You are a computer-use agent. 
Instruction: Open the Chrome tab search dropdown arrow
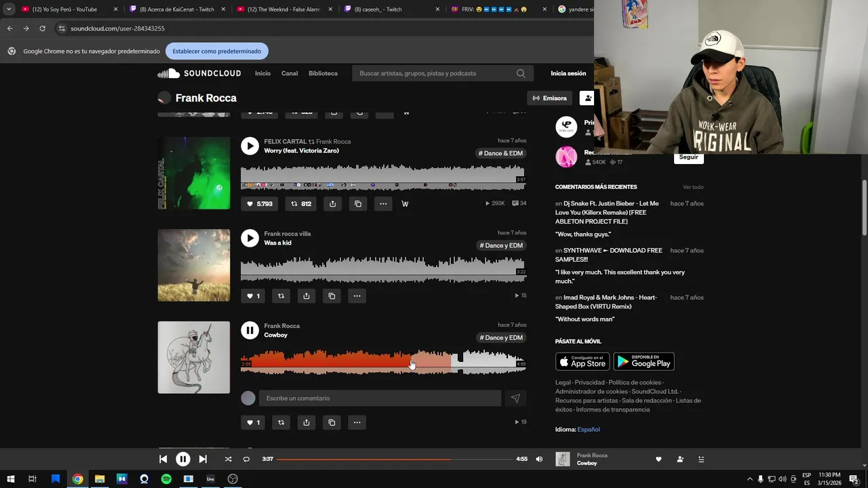click(x=9, y=9)
